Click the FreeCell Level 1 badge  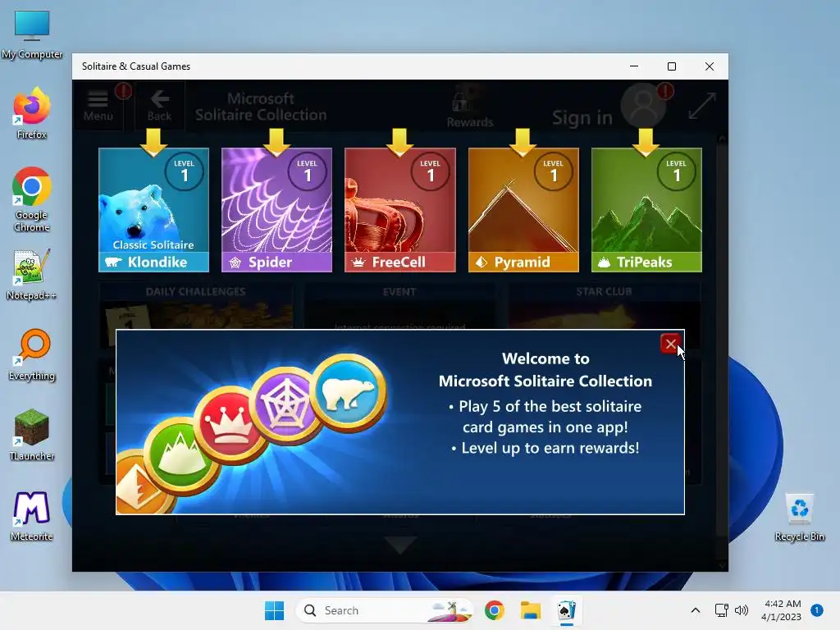click(x=430, y=171)
